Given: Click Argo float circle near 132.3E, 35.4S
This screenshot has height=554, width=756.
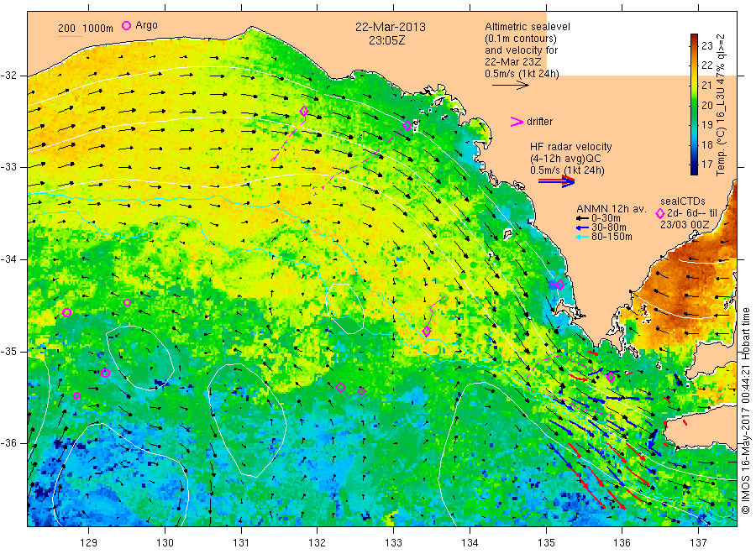Looking at the screenshot, I should tap(340, 387).
